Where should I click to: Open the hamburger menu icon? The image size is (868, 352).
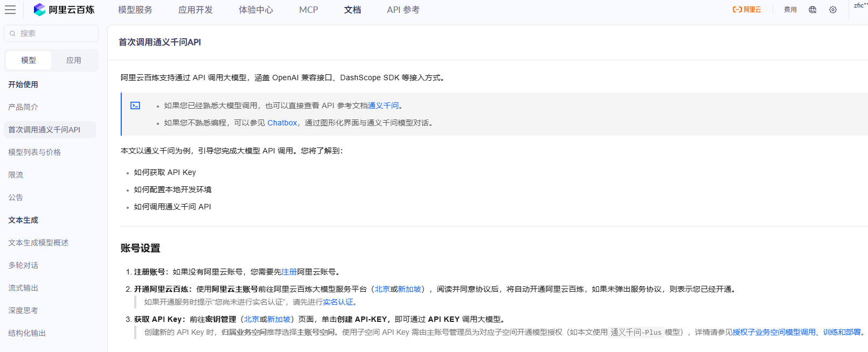pyautogui.click(x=10, y=10)
